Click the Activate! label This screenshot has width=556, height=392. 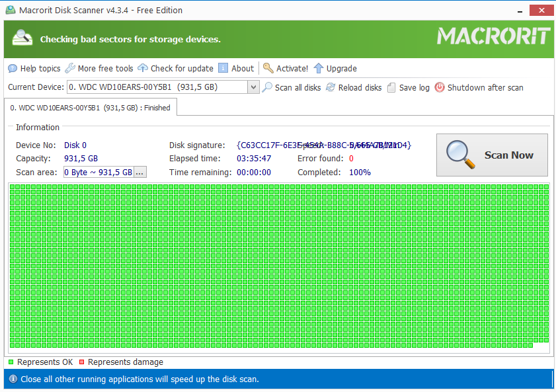pos(292,68)
